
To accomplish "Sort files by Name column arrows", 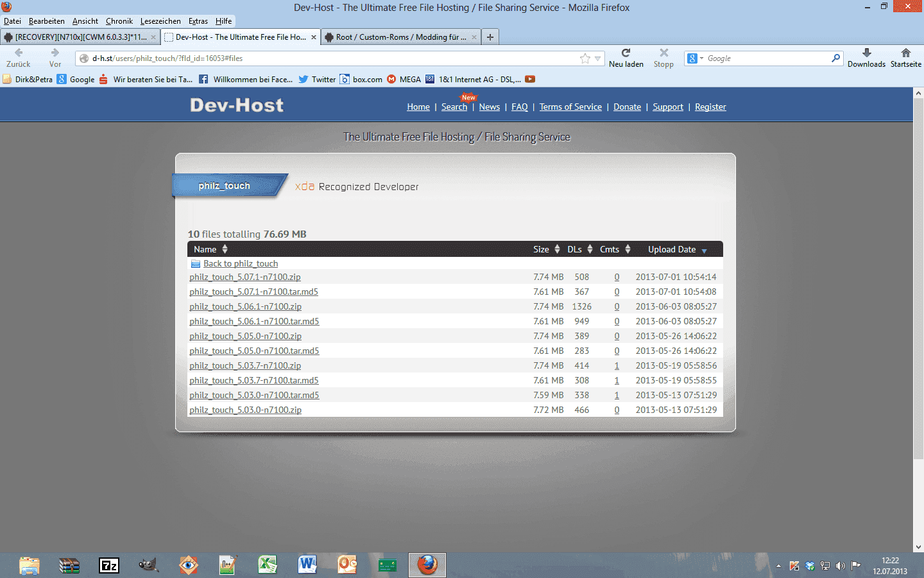I will point(225,249).
